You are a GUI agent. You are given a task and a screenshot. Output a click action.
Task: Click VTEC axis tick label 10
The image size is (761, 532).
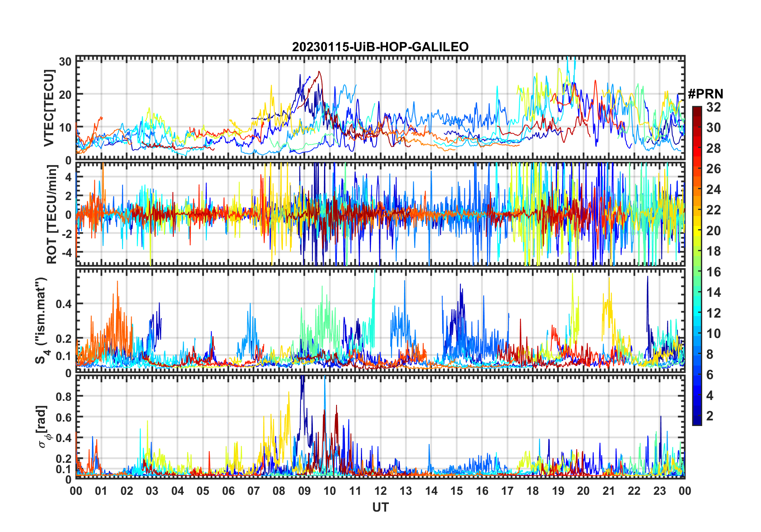[65, 128]
